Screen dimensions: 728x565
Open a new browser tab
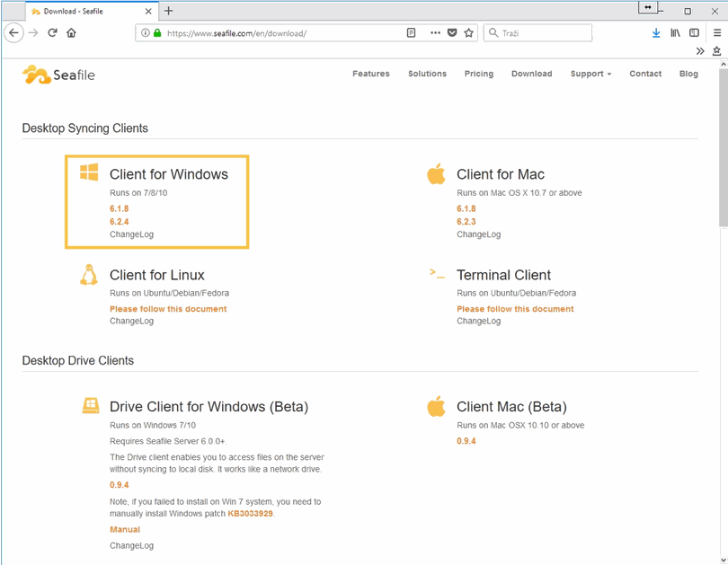pos(169,11)
